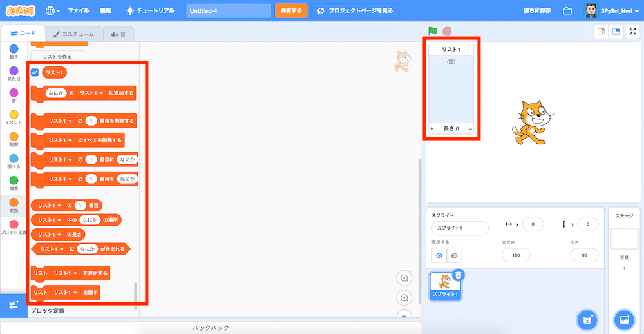The width and height of the screenshot is (644, 334).
Task: Select the イベント block category
Action: click(14, 117)
